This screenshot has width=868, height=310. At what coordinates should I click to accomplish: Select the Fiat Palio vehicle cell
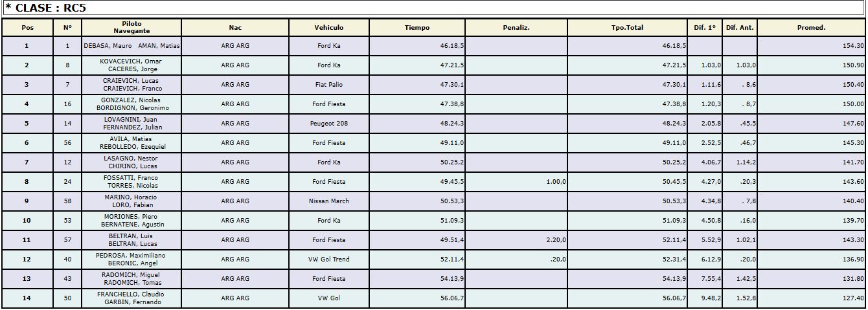[x=329, y=85]
